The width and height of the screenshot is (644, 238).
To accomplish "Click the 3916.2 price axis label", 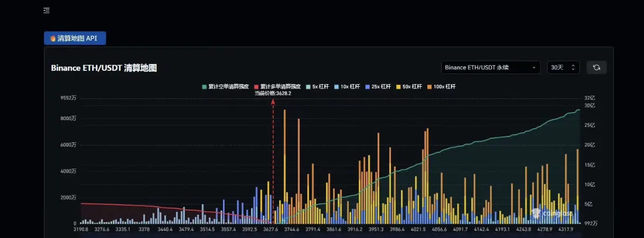I will pos(354,230).
